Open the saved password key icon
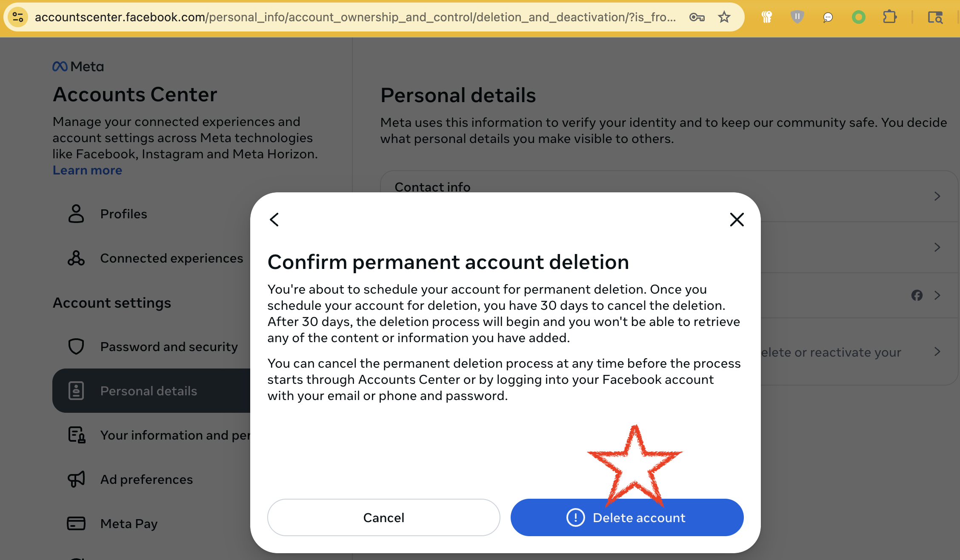The height and width of the screenshot is (560, 960). pyautogui.click(x=697, y=17)
